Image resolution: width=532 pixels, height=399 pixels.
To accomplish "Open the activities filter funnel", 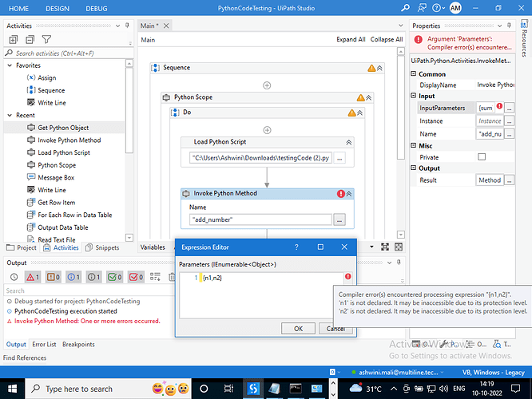I will point(46,40).
